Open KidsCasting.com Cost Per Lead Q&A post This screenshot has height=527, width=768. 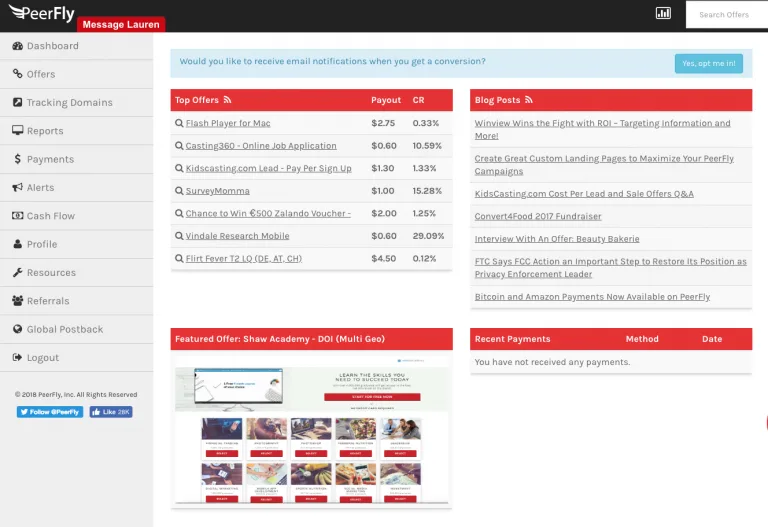[584, 194]
